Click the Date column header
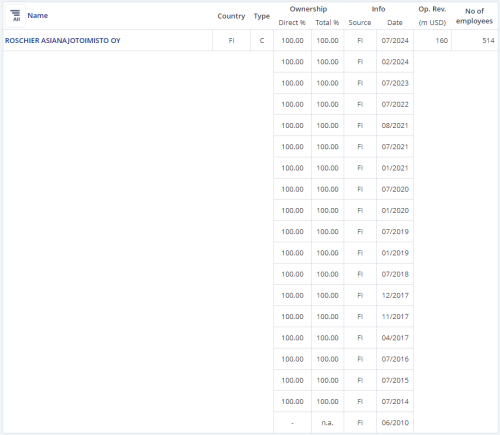 click(395, 23)
